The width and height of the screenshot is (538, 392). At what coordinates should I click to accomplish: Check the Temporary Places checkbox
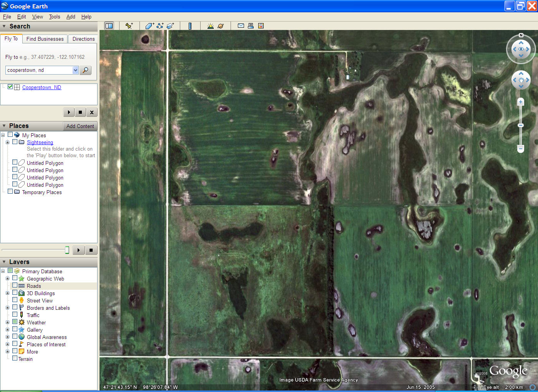(10, 192)
